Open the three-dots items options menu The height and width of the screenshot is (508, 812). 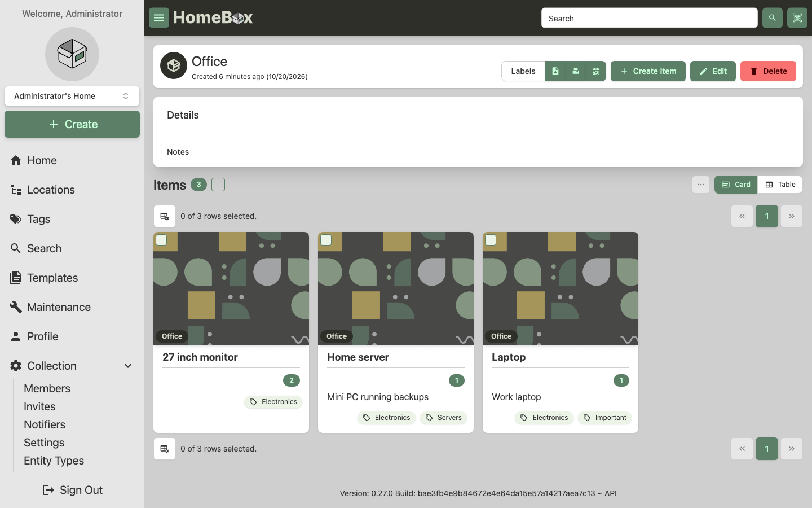click(701, 185)
